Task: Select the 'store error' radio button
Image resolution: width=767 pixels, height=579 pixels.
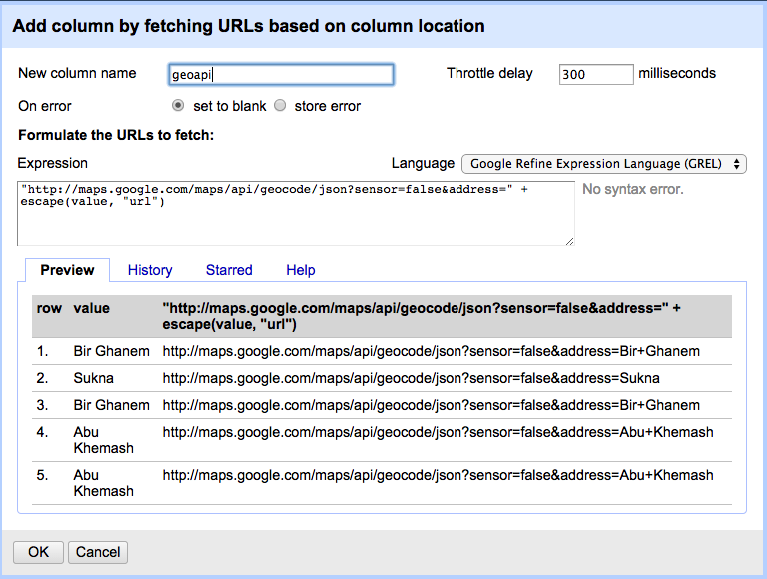Action: (280, 106)
